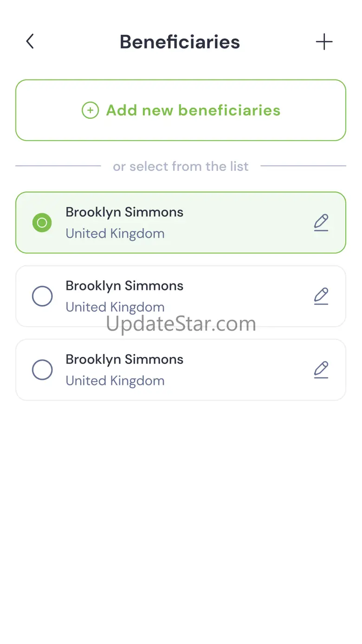Click the circled plus icon beside Add new beneficiaries
Screen dimensions: 362x644
(x=90, y=111)
